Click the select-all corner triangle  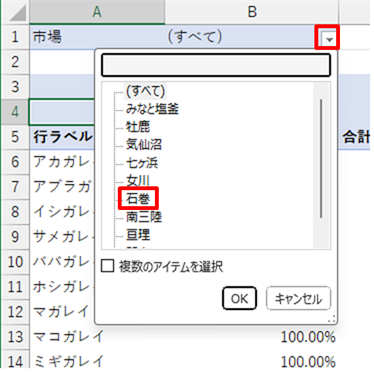16,13
